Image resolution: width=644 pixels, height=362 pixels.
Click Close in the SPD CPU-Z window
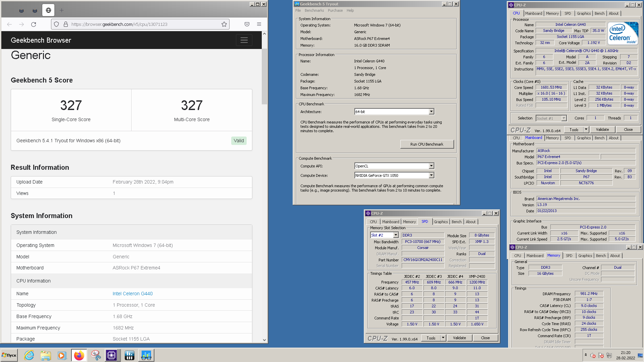[485, 338]
